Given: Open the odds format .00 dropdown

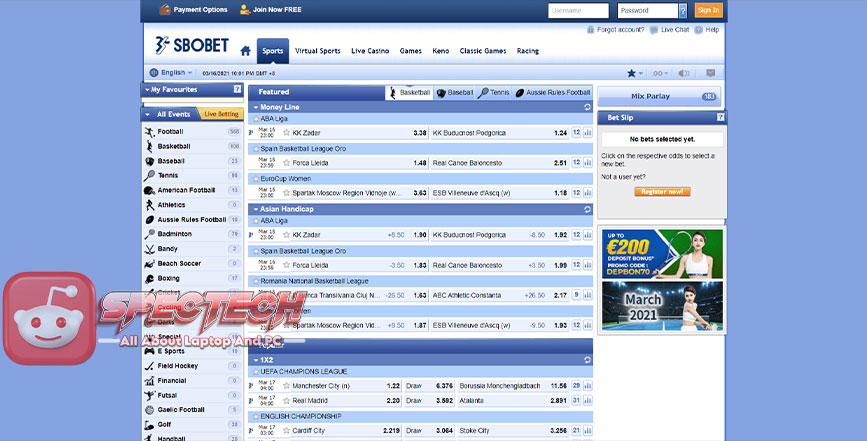Looking at the screenshot, I should [x=660, y=73].
